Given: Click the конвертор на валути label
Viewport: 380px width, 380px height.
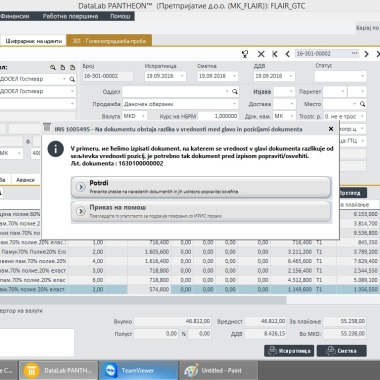Looking at the screenshot, I should click(21, 311).
